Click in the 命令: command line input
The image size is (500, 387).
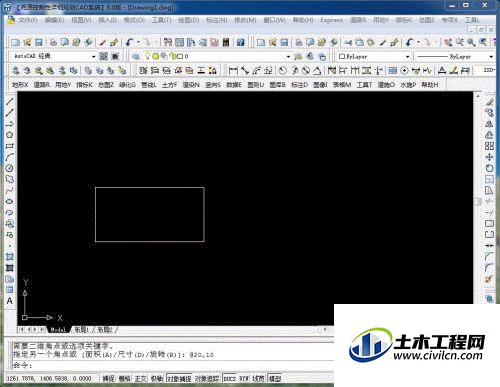173,365
